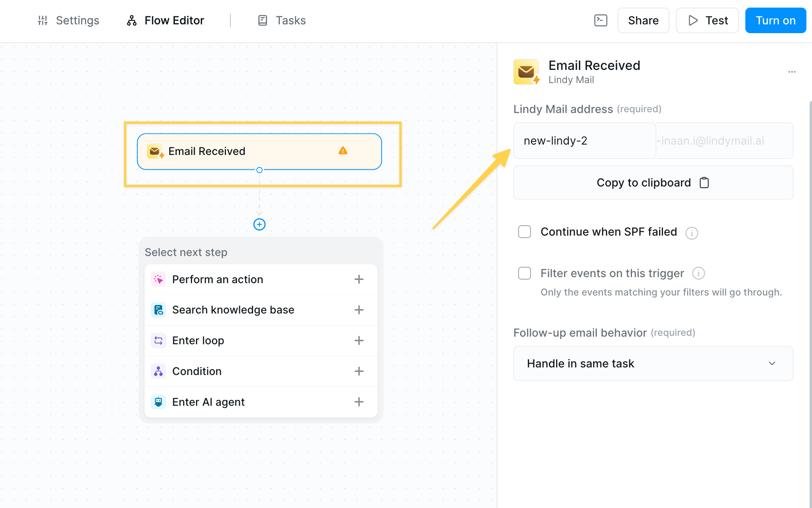Click the three-dot more options icon
This screenshot has width=812, height=508.
click(792, 72)
